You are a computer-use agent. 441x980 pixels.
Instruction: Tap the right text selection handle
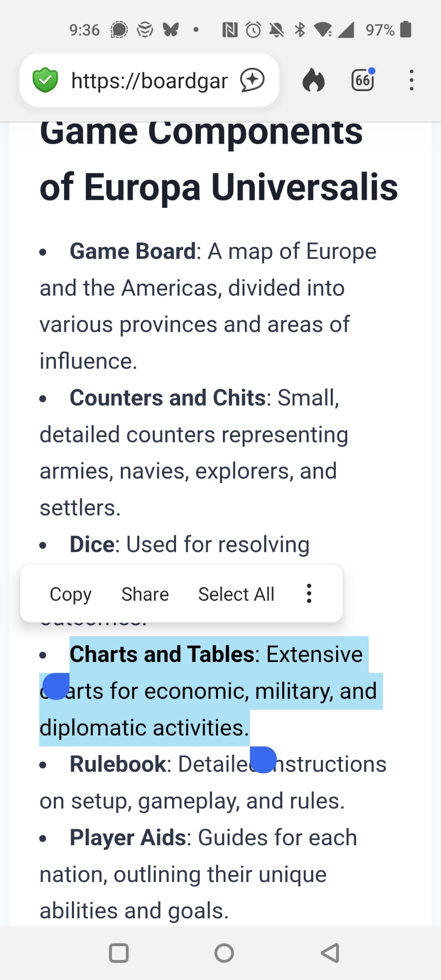coord(263,759)
